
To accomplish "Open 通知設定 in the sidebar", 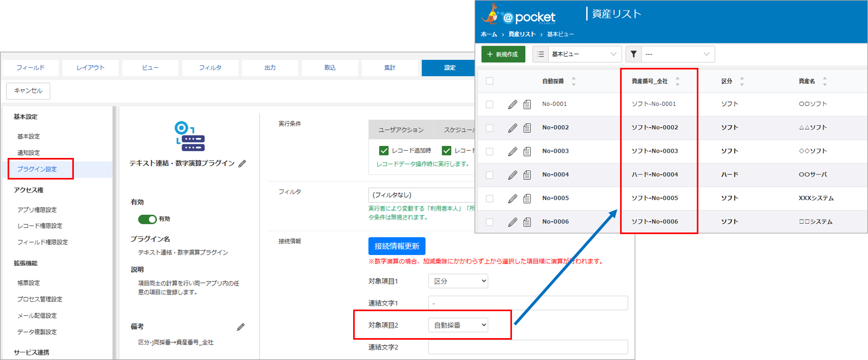I will [29, 153].
